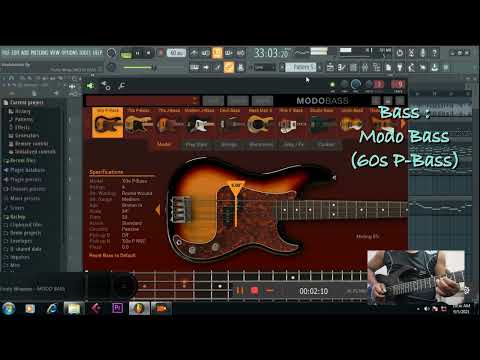This screenshot has height=360, width=480.
Task: Choose the Modern J-Bass model icon
Action: click(200, 123)
